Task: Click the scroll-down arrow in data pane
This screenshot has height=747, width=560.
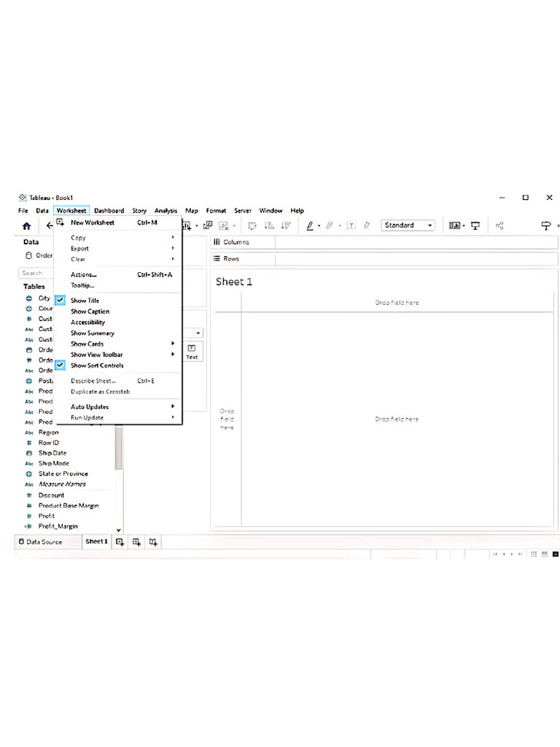Action: (119, 530)
